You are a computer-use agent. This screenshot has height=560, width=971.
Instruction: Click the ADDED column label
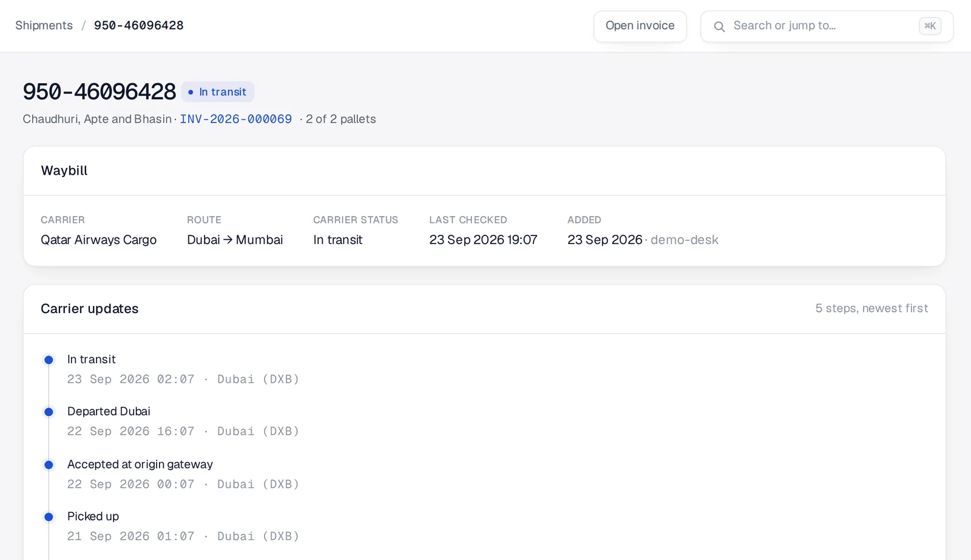point(584,220)
